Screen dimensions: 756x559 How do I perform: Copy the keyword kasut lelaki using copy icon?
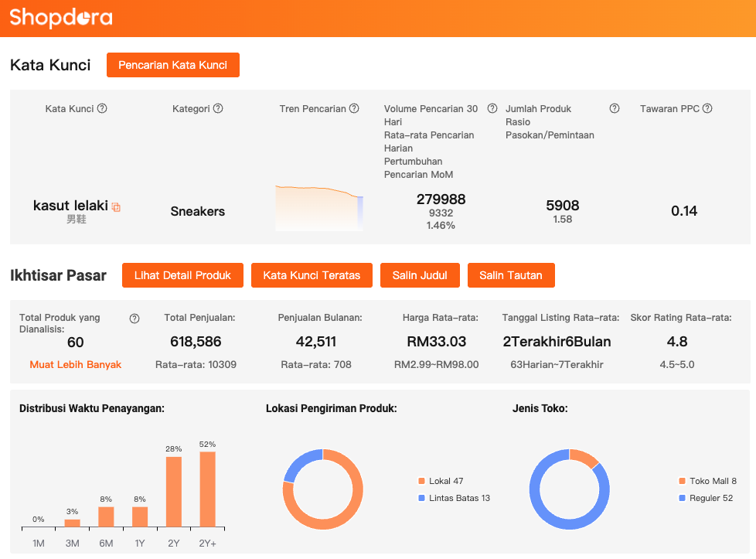pyautogui.click(x=116, y=207)
